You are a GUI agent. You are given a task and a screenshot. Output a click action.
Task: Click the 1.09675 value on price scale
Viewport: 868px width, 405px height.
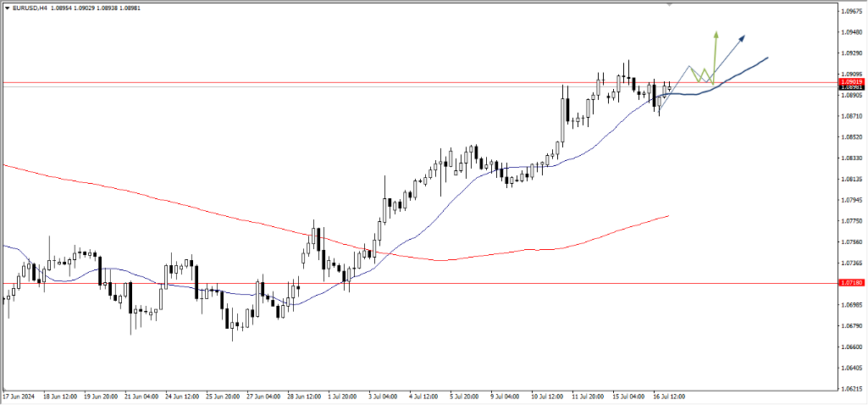pyautogui.click(x=851, y=12)
